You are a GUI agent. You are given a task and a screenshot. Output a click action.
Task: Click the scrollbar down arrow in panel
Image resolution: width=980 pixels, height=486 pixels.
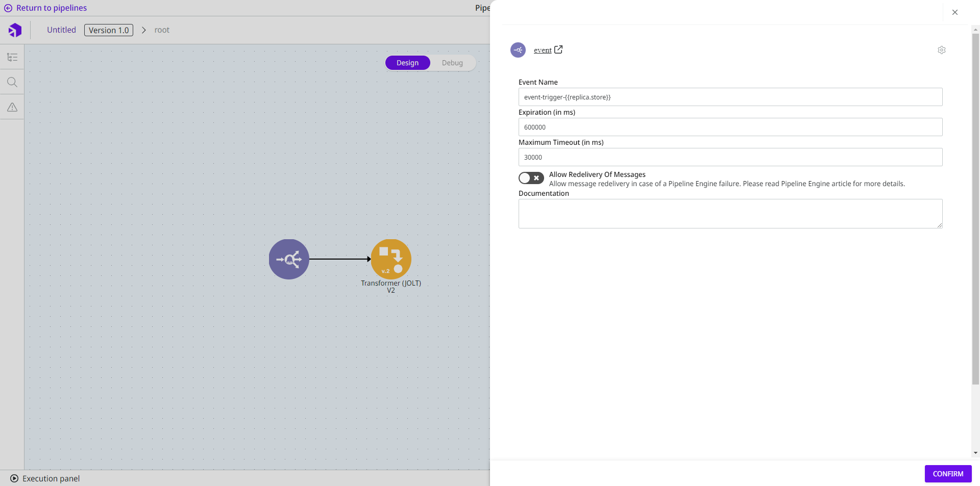[x=975, y=453]
